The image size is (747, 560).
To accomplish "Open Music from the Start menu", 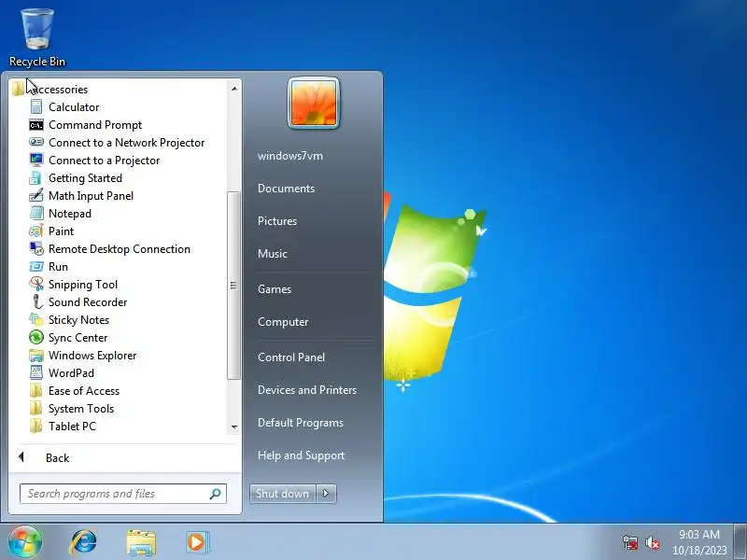I will pyautogui.click(x=273, y=254).
